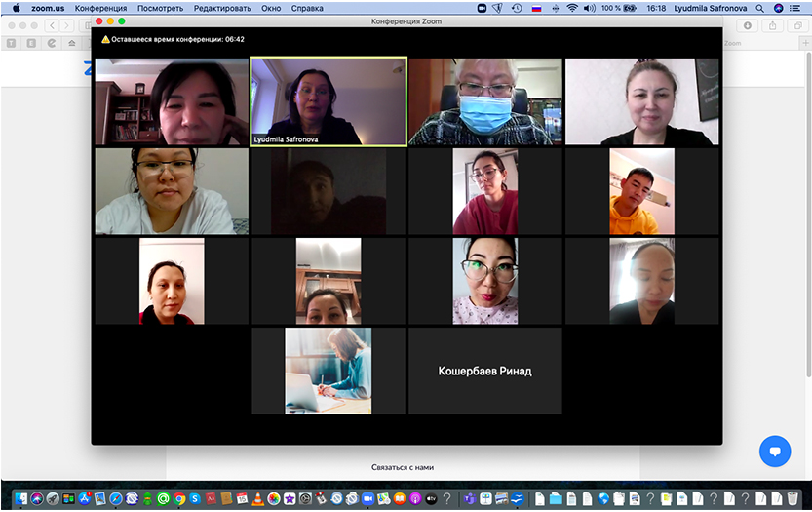Open Lyudmila Safronova user menu in menu bar
This screenshot has width=812, height=512.
[713, 8]
